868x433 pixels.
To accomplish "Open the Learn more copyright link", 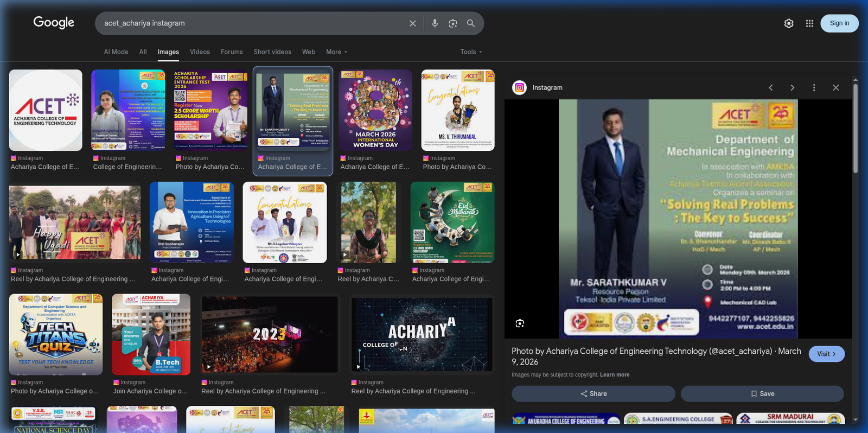I will pyautogui.click(x=615, y=375).
